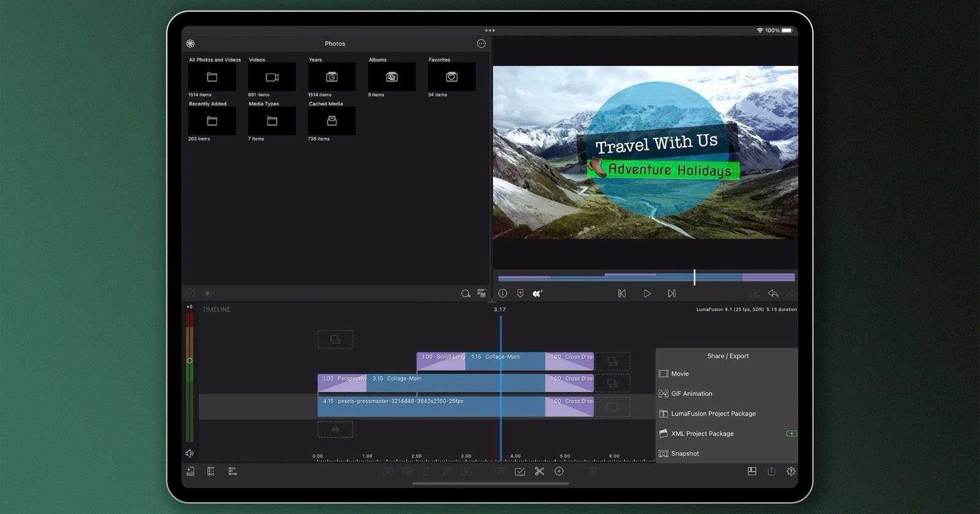Open the Media Types folder

point(272,121)
